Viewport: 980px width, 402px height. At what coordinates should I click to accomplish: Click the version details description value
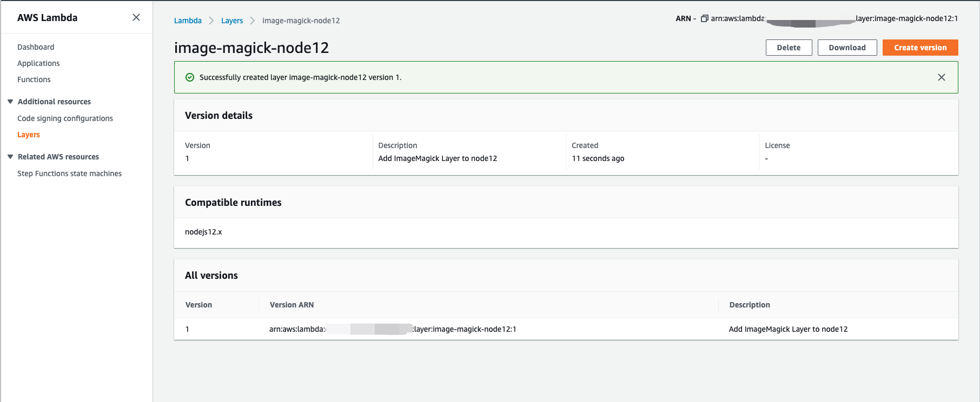coord(438,158)
